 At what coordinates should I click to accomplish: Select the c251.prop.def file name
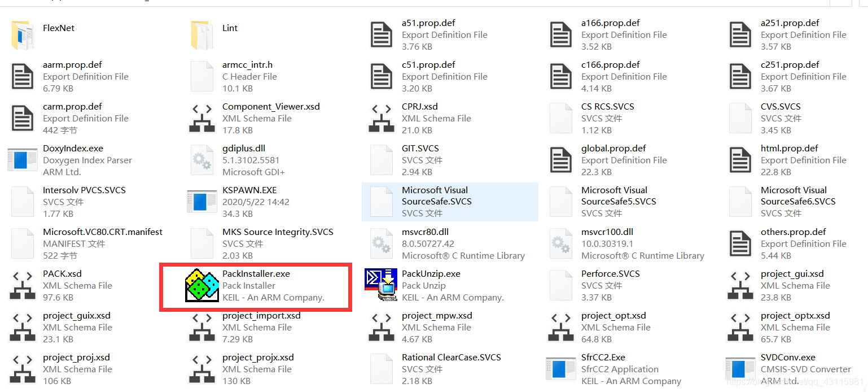pos(790,65)
